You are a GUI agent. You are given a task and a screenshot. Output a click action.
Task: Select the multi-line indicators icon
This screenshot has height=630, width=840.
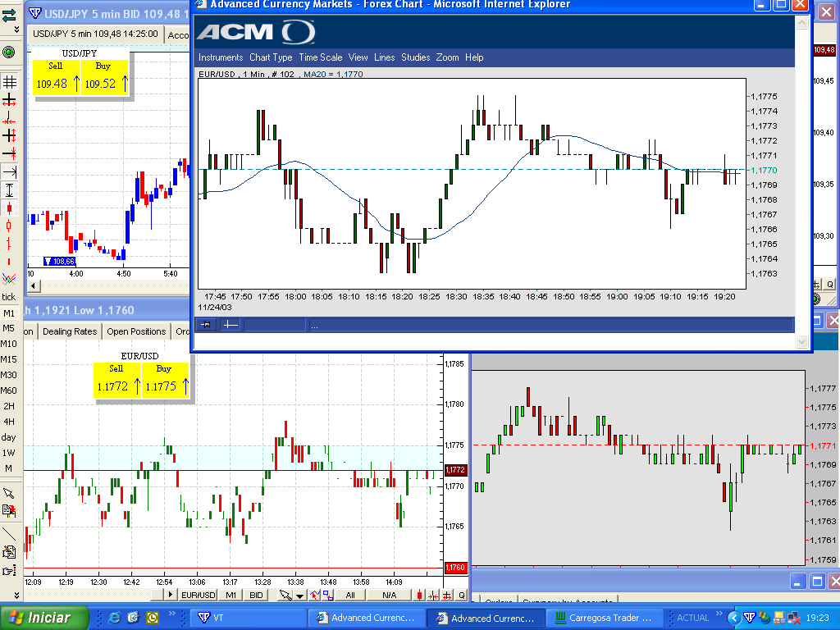[x=9, y=279]
